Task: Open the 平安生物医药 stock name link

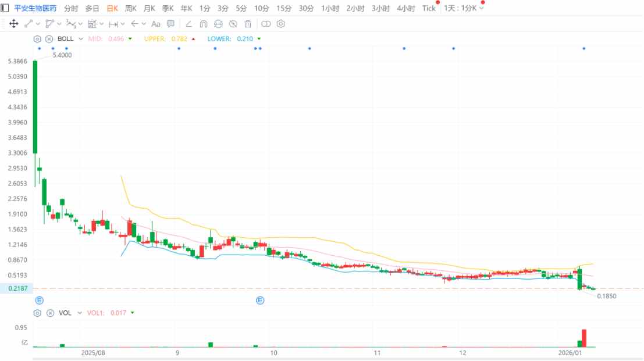Action: pos(35,8)
